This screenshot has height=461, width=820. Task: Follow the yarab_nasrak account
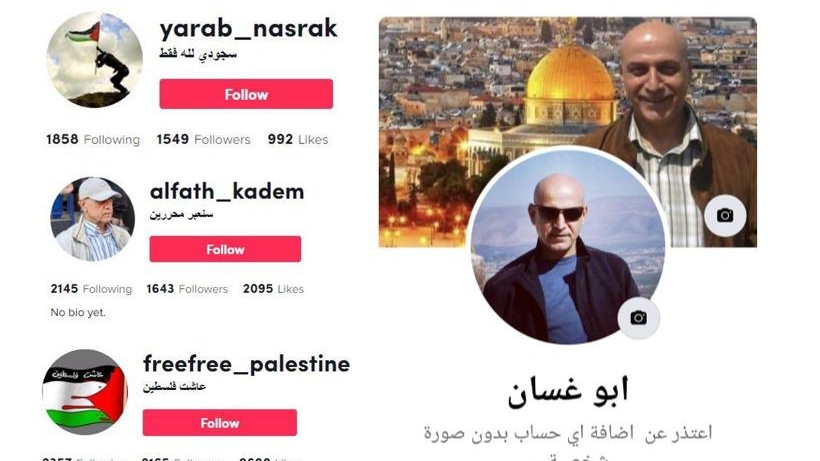tap(246, 94)
